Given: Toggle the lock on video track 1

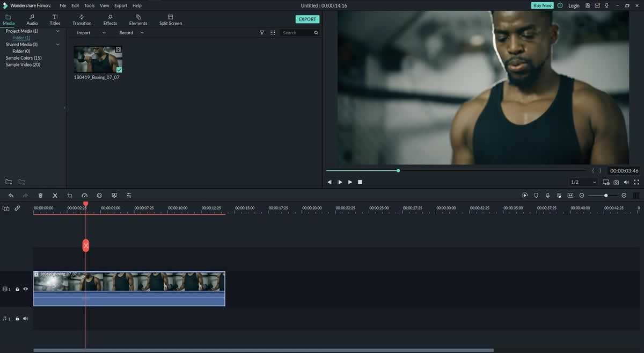Looking at the screenshot, I should pyautogui.click(x=17, y=289).
